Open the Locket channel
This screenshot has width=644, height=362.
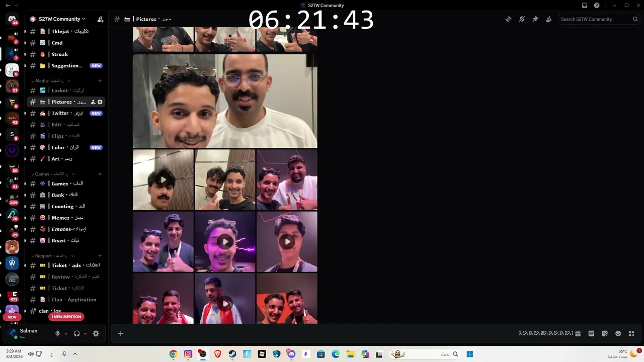click(65, 90)
